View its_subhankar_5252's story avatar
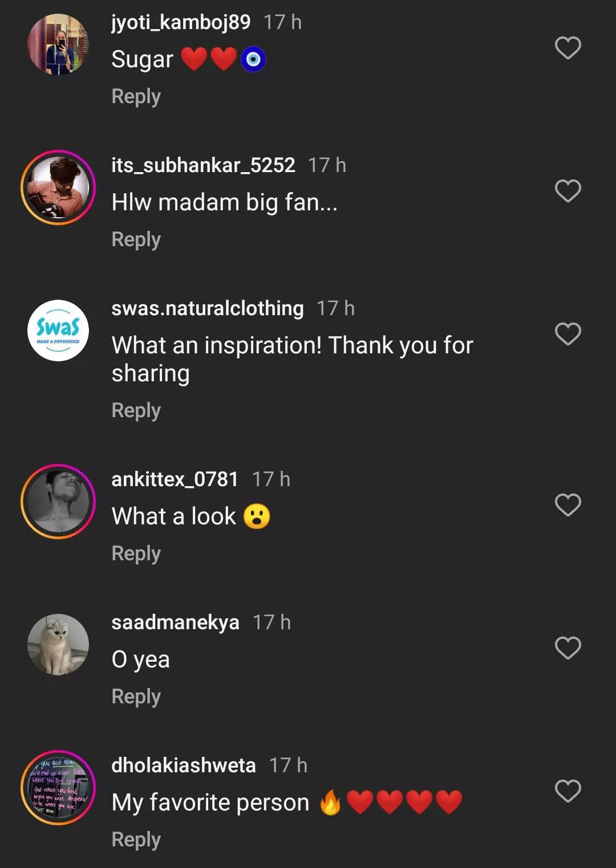 point(58,188)
